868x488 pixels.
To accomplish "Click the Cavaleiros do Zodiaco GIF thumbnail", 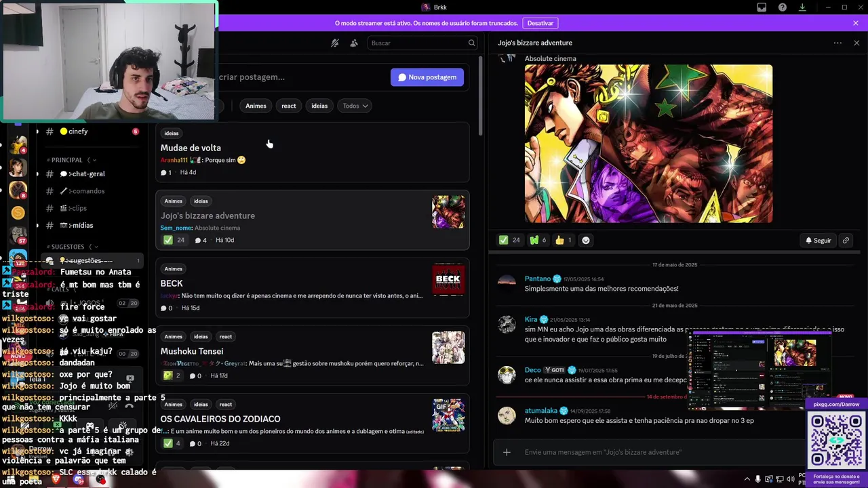I will tap(448, 415).
